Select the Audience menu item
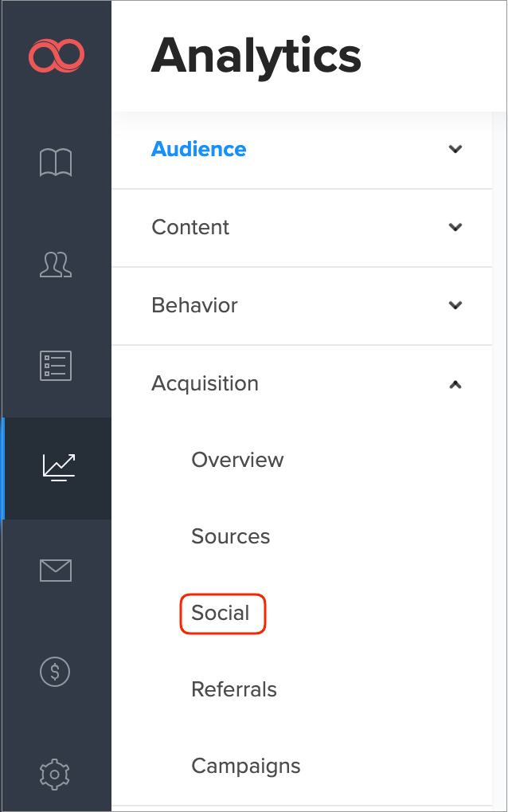508x812 pixels. pyautogui.click(x=199, y=149)
